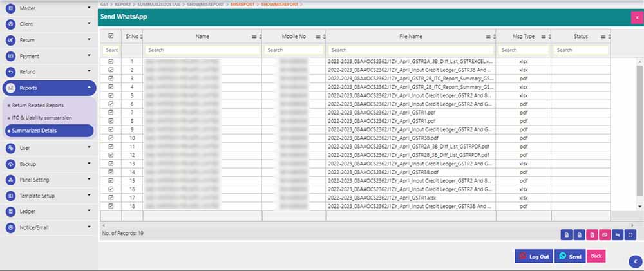Click the Name column filter menu icon
Screen dimensions: 644x271
(254, 37)
